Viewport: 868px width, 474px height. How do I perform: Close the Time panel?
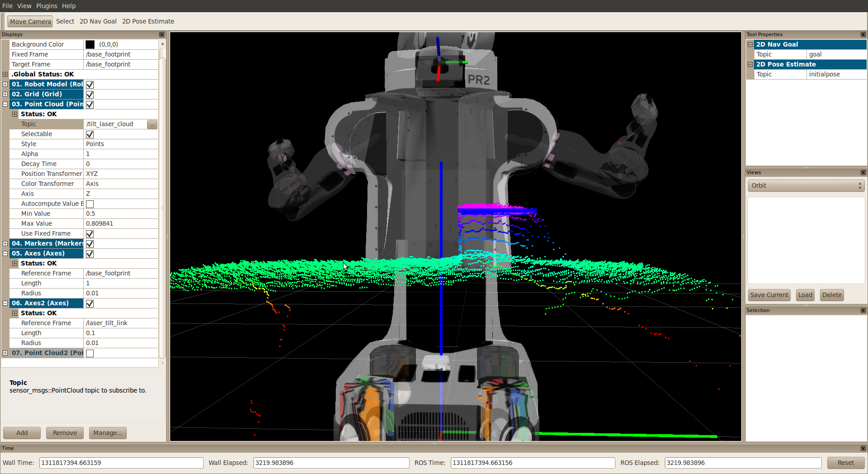click(863, 448)
